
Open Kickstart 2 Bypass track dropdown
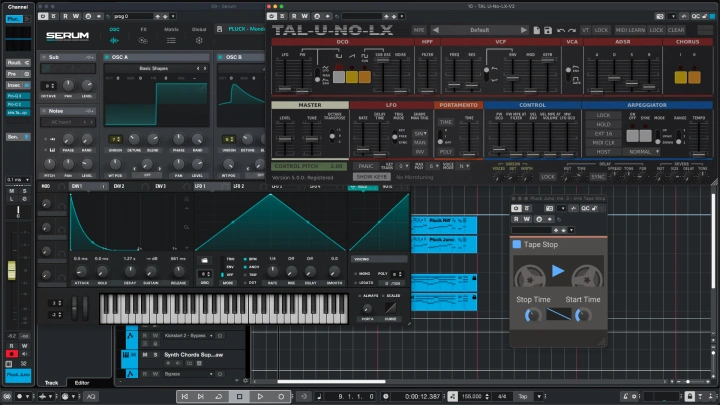(189, 336)
